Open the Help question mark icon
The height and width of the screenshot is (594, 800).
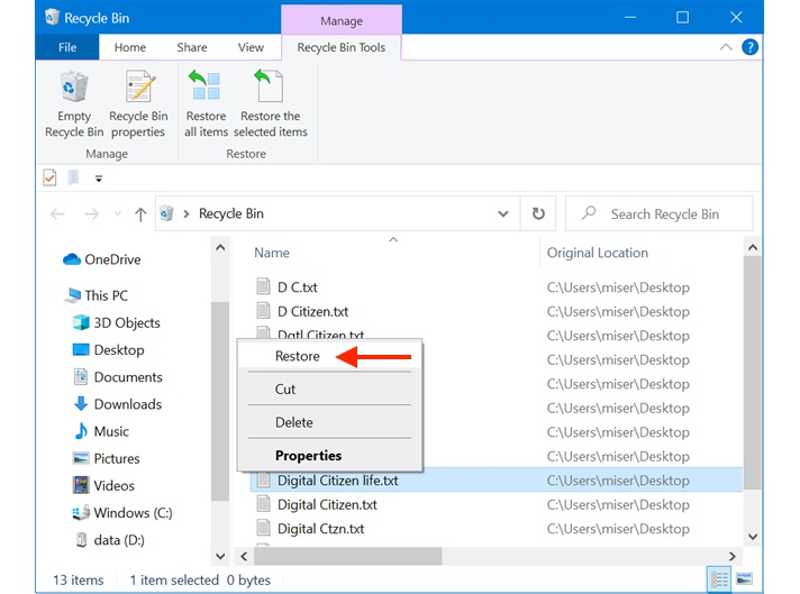click(750, 47)
